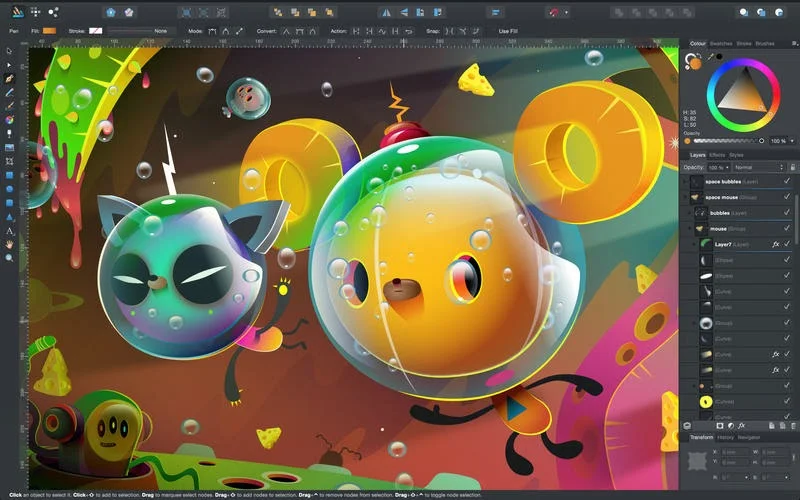This screenshot has height=500, width=800.
Task: Open the Colour panel options menu
Action: coord(794,43)
